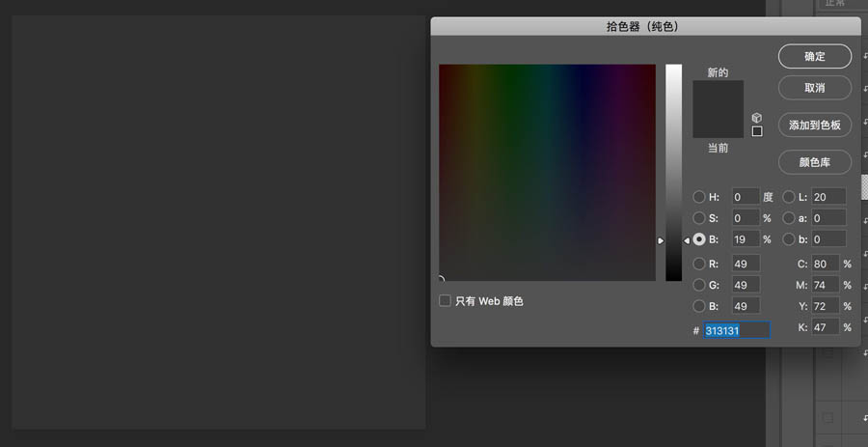Click the brightness B value field showing 19
This screenshot has height=447, width=868.
click(x=746, y=239)
